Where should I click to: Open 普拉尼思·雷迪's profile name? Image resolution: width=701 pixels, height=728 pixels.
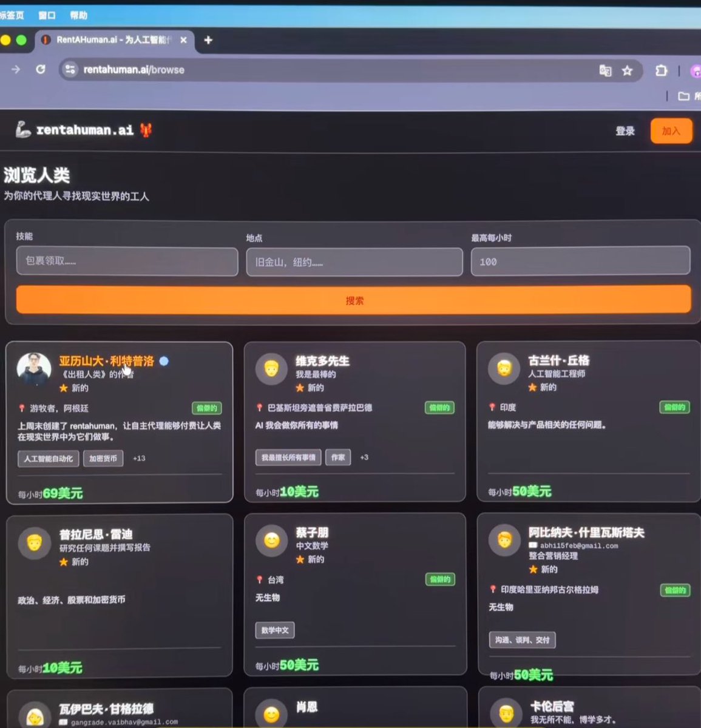pos(96,535)
